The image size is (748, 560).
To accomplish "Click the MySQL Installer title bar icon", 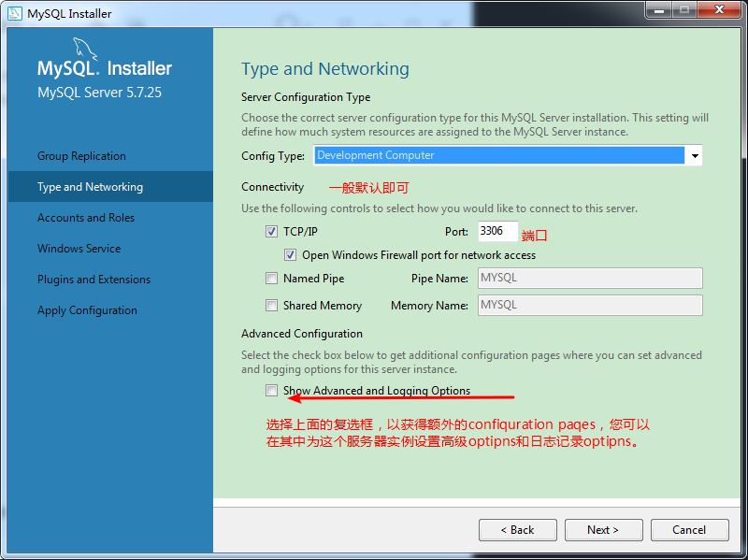I will tap(15, 13).
